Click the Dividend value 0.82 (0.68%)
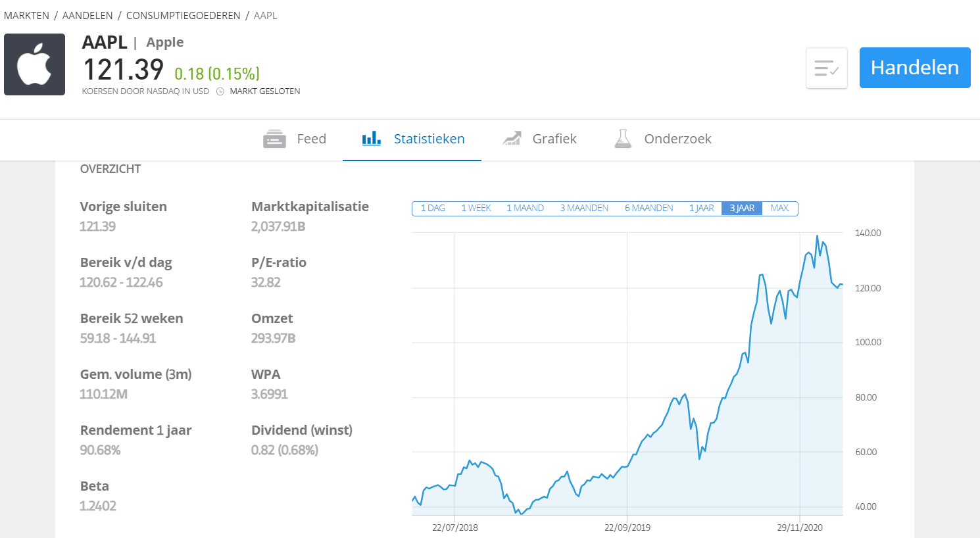This screenshot has height=538, width=980. [285, 450]
